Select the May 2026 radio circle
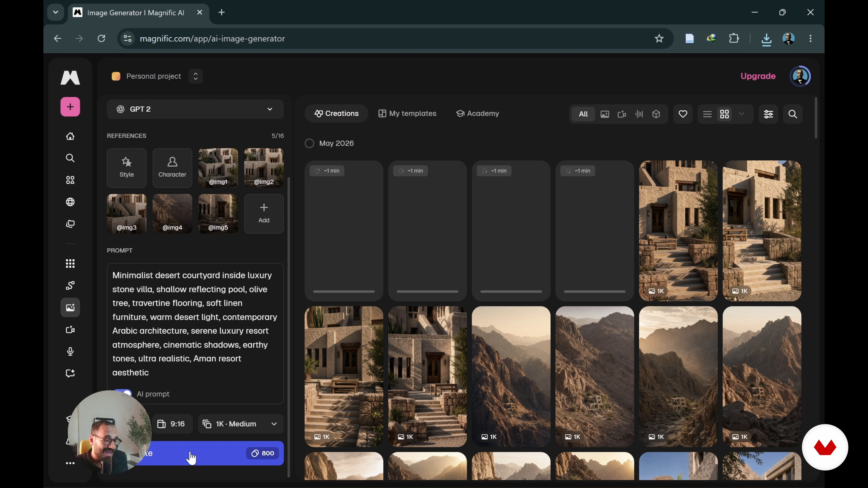 point(309,143)
